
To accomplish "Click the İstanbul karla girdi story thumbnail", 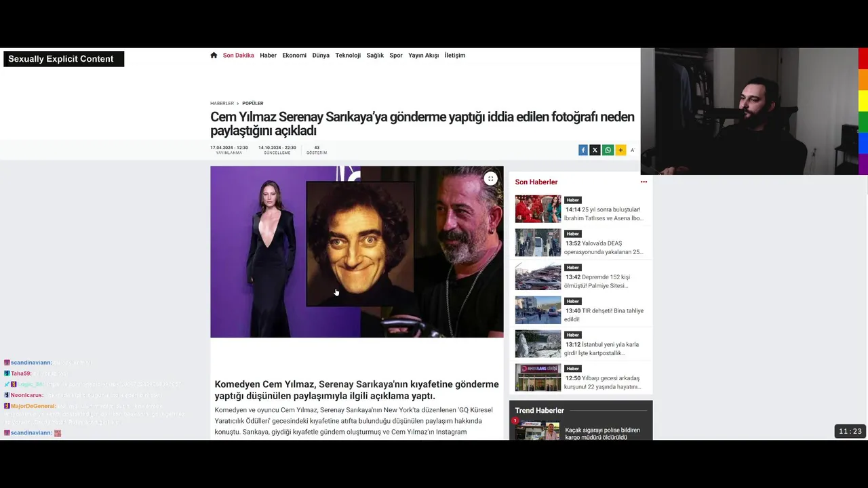I will pyautogui.click(x=538, y=344).
